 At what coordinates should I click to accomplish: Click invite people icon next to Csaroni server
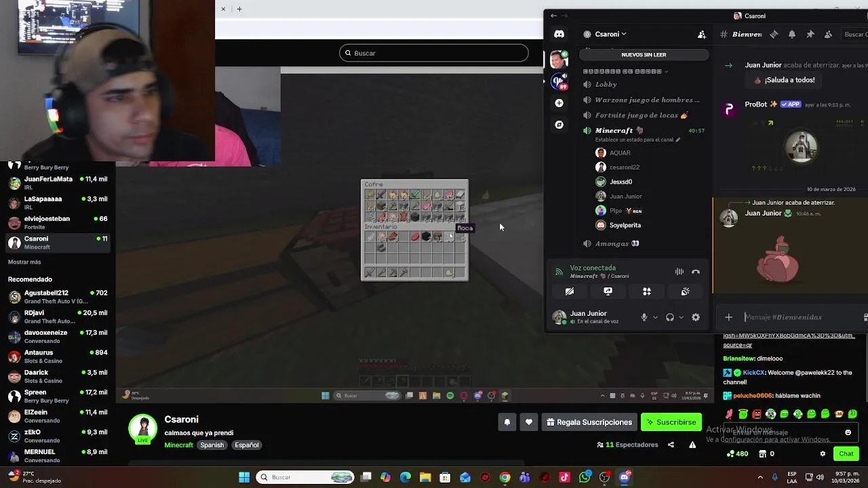point(702,34)
